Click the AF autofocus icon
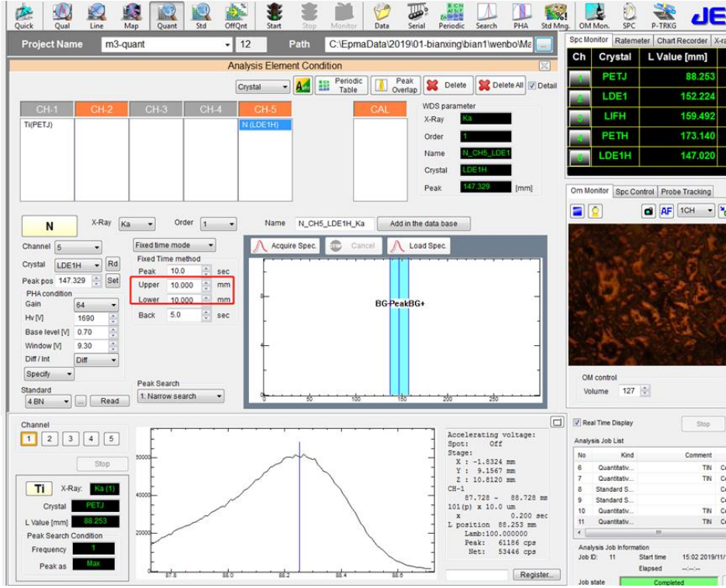Screen dimensions: 726x588 click(x=666, y=211)
